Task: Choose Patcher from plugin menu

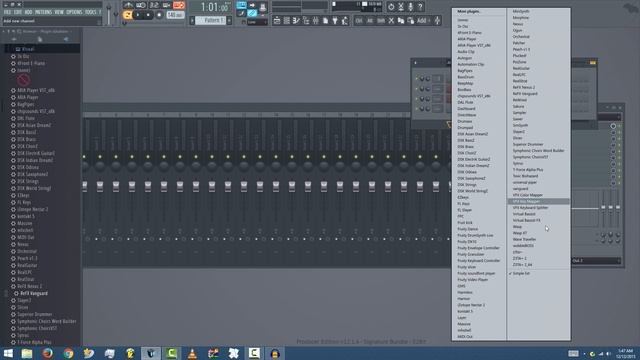Action: point(519,43)
